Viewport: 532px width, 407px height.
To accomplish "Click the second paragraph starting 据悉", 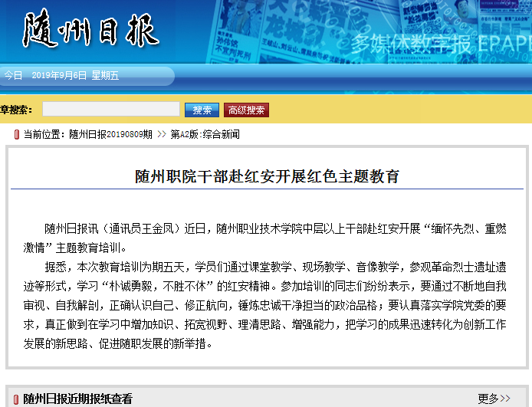I will 267,305.
